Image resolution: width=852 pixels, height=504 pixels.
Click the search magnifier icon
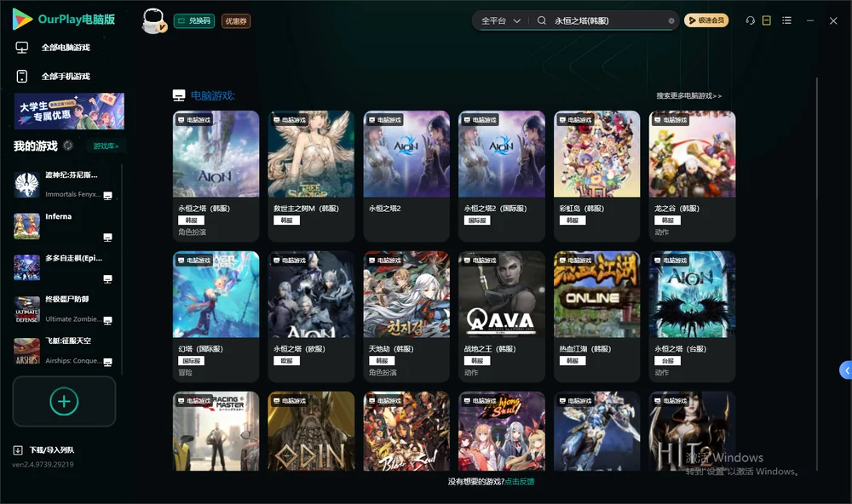pos(542,20)
